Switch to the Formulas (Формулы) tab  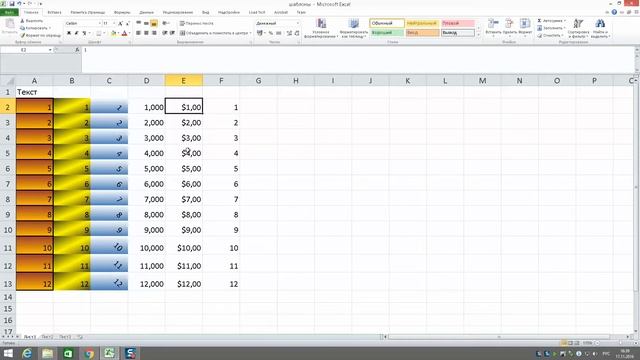pyautogui.click(x=122, y=12)
